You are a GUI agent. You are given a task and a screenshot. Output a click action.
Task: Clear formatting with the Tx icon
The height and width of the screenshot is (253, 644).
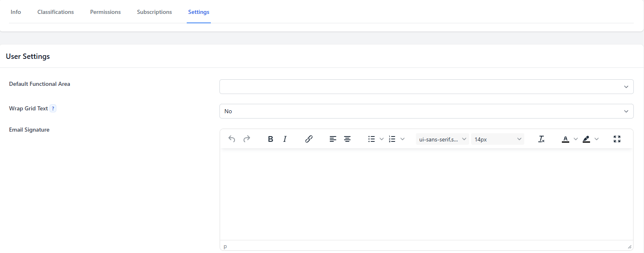[x=541, y=139]
